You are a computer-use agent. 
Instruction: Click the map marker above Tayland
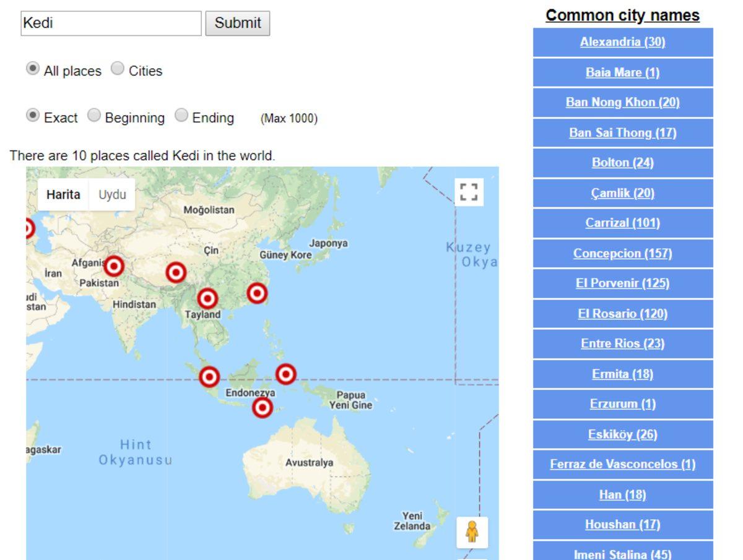tap(207, 299)
